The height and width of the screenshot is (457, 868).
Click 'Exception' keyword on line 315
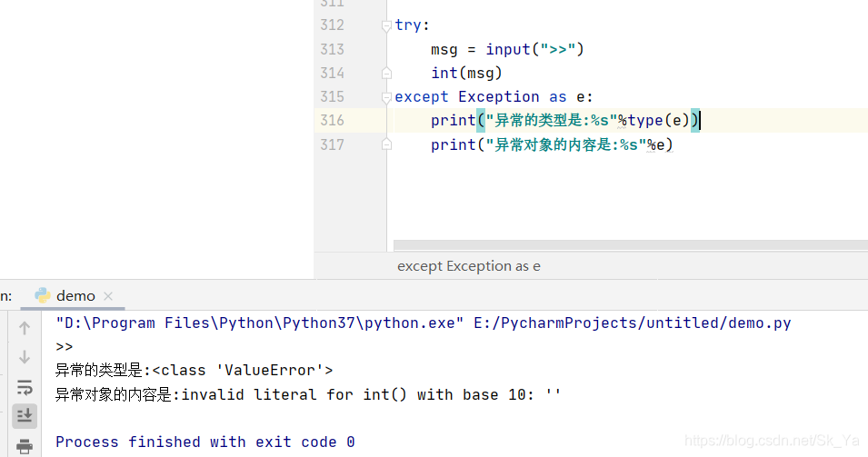click(499, 97)
